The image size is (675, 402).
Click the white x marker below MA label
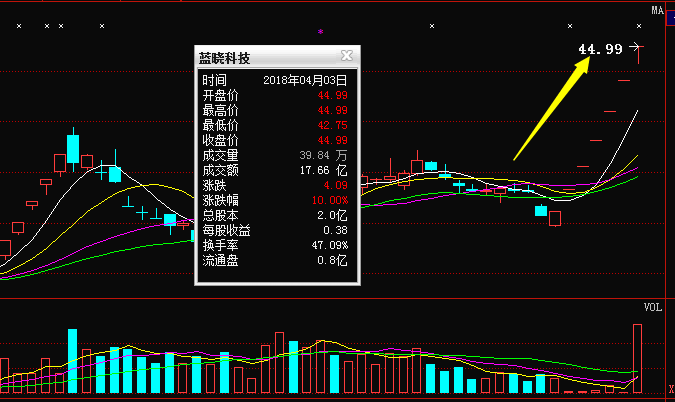[x=639, y=26]
